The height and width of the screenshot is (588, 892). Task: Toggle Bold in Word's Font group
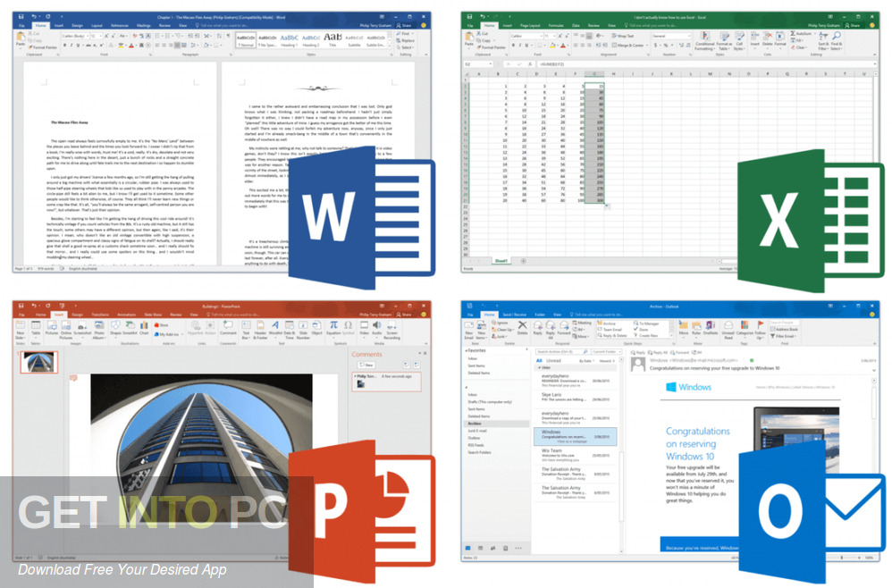coord(65,45)
